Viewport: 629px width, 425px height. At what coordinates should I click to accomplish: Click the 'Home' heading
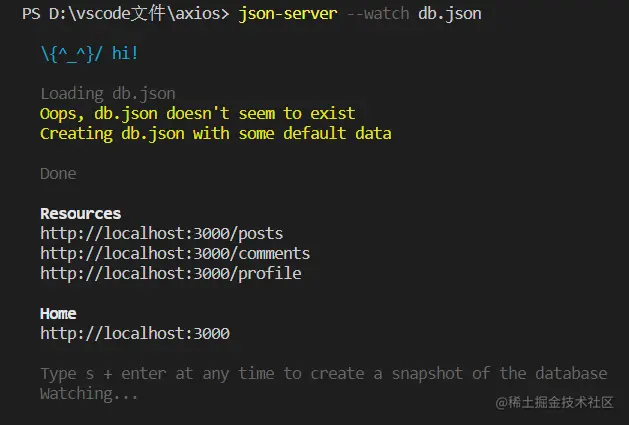(58, 314)
